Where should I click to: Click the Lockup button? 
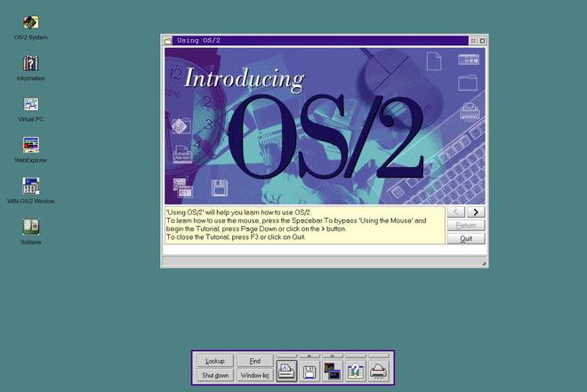point(215,361)
